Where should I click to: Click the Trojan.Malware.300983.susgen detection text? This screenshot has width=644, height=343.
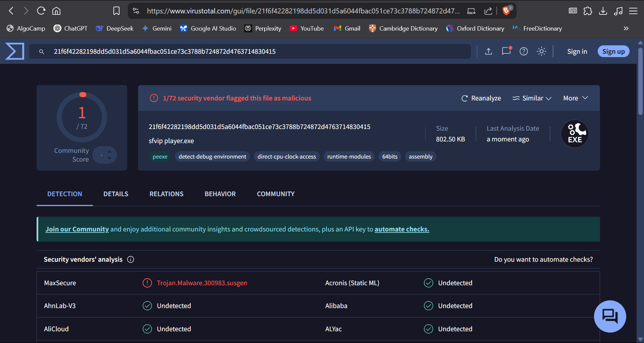point(202,283)
